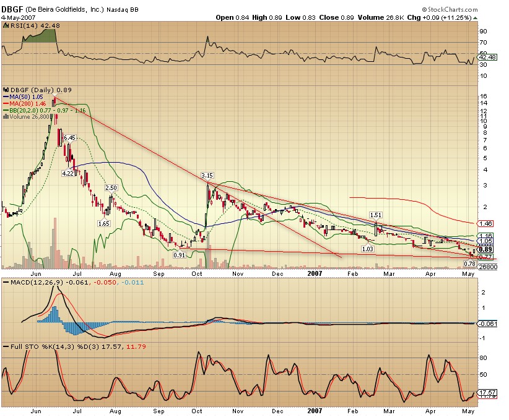This screenshot has height=420, width=509.
Task: Click the 16 price level on right axis
Action: pyautogui.click(x=483, y=96)
